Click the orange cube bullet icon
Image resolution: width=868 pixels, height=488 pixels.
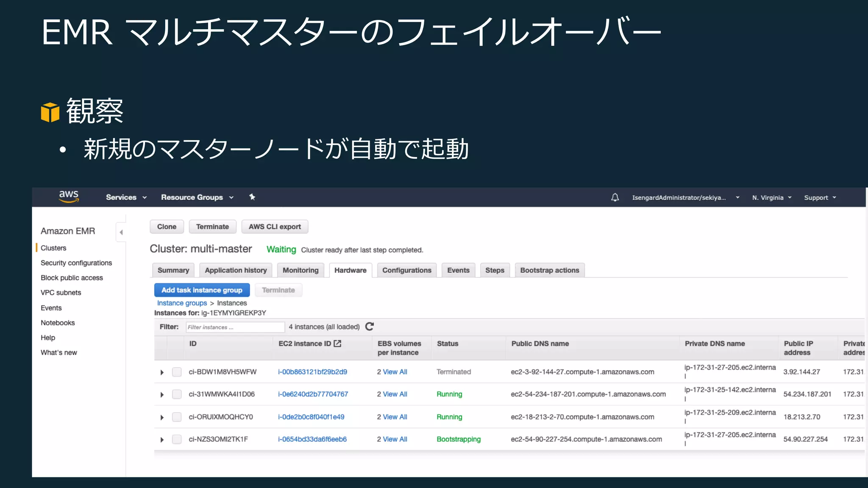50,112
